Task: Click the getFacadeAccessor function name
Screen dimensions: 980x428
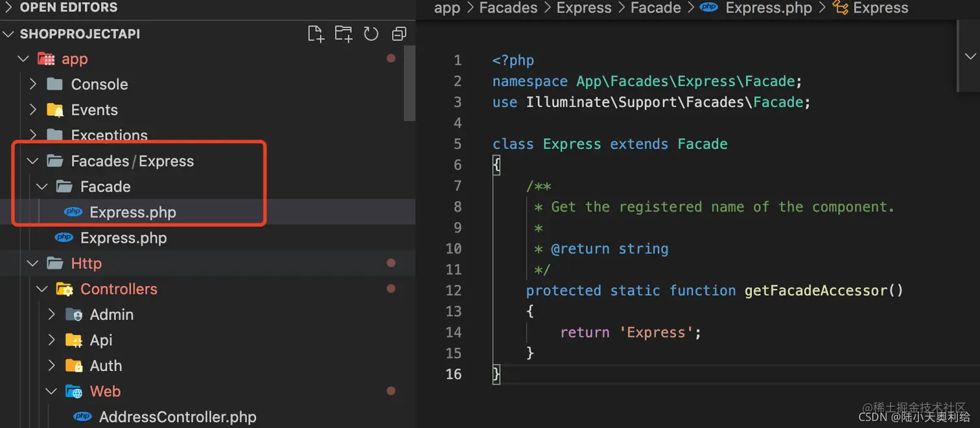Action: pyautogui.click(x=815, y=290)
